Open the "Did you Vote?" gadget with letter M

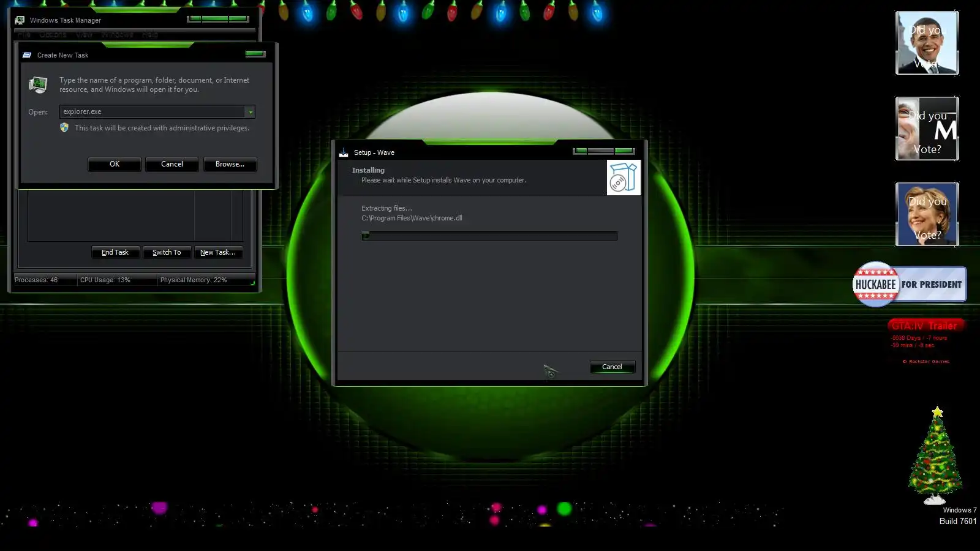927,129
